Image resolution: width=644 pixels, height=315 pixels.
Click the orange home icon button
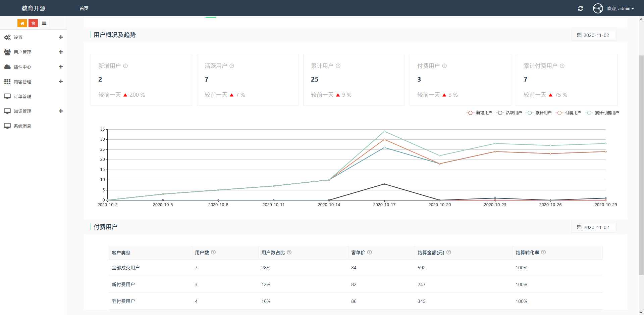(x=22, y=23)
